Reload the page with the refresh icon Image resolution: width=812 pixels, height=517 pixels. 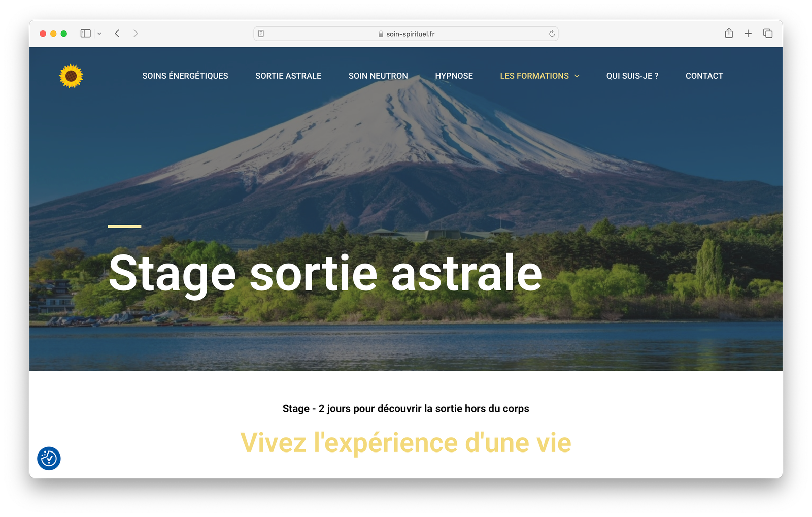coord(552,34)
